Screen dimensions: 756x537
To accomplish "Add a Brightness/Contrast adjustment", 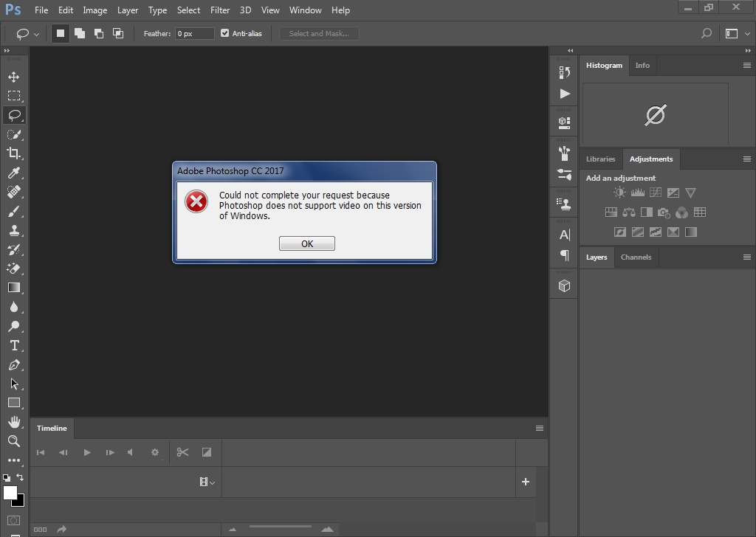I will 619,193.
